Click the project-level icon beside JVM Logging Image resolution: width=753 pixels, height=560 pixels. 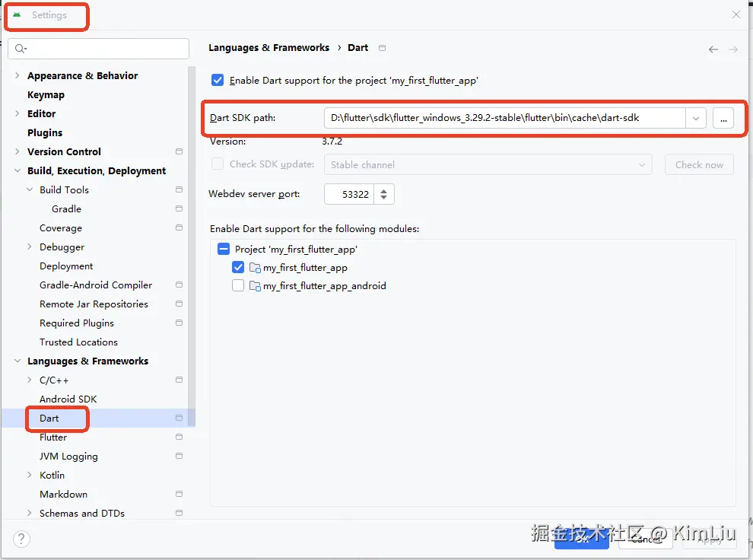tap(180, 456)
